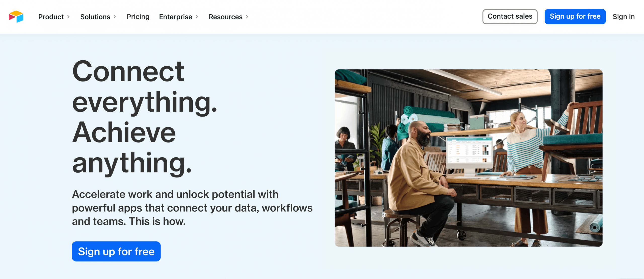Click the Contact sales button
The width and height of the screenshot is (644, 279).
pyautogui.click(x=510, y=16)
